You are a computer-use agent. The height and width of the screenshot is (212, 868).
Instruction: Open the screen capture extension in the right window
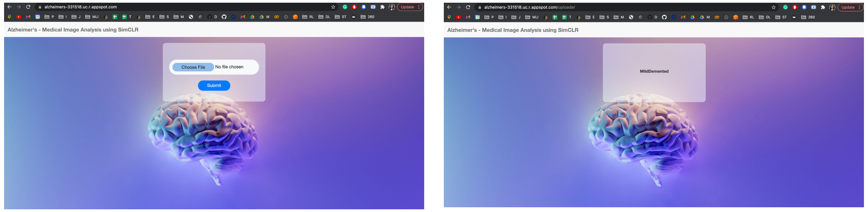coord(814,7)
